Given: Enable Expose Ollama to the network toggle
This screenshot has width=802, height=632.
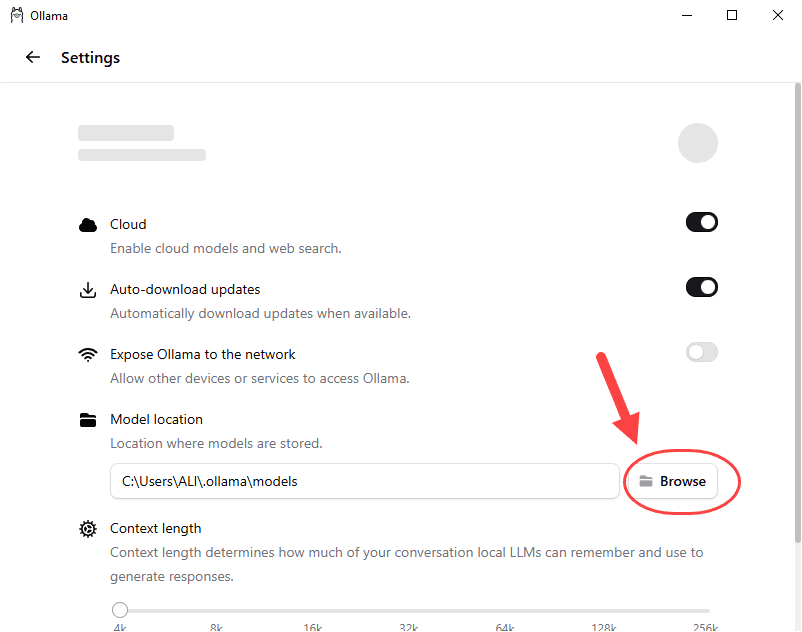Looking at the screenshot, I should (702, 352).
